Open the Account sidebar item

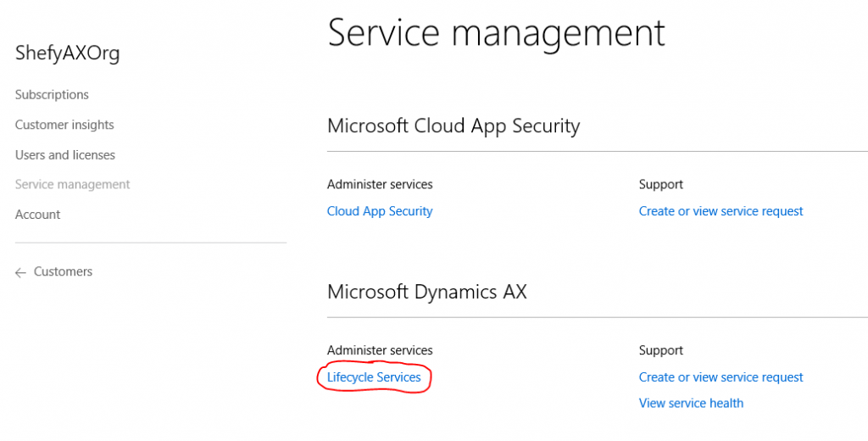(38, 215)
